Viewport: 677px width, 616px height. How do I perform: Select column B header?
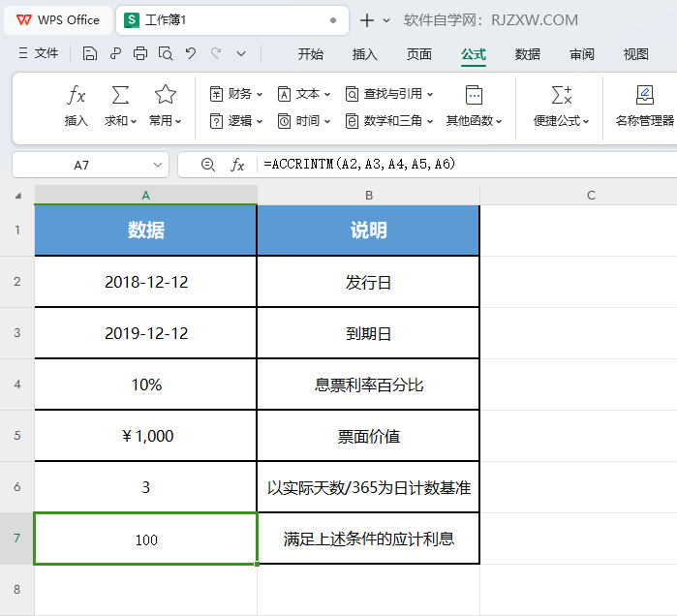point(368,195)
